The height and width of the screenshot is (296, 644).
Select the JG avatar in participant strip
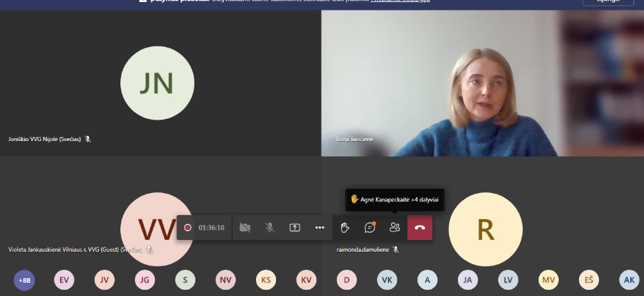point(145,280)
